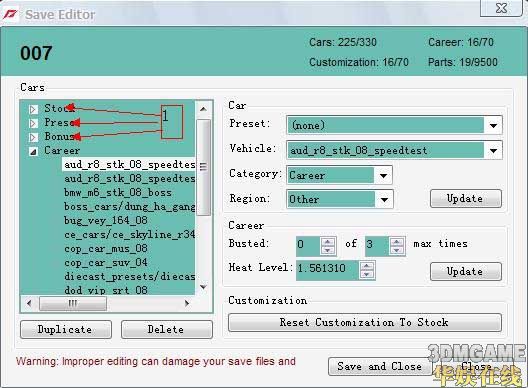This screenshot has height=388, width=528.
Task: Increase the Heat Level spinner
Action: 366,266
